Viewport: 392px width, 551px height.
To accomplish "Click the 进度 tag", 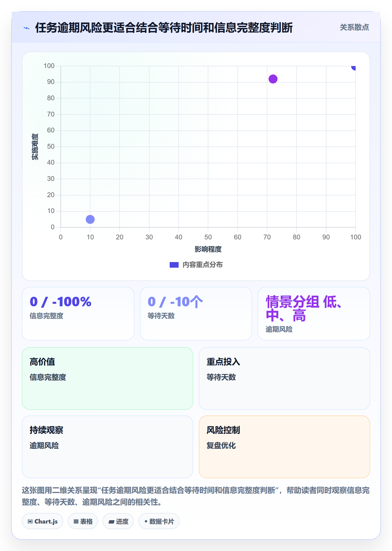I will point(118,521).
